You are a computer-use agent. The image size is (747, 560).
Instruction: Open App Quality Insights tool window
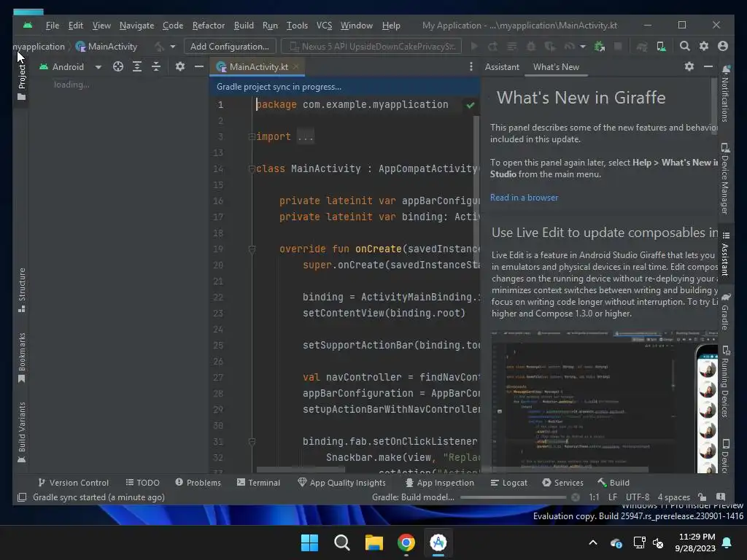tap(341, 483)
